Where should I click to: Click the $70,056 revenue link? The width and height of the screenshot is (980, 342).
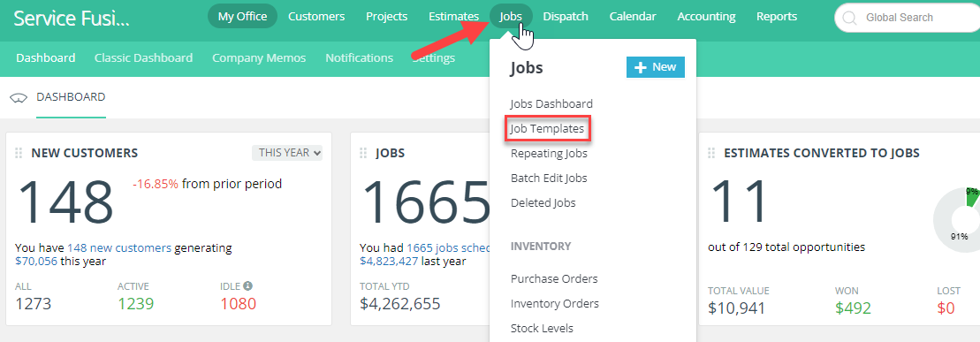pos(36,261)
